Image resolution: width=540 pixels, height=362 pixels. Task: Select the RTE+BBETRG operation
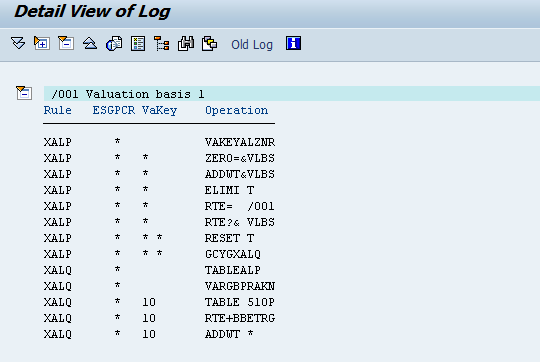(x=240, y=318)
